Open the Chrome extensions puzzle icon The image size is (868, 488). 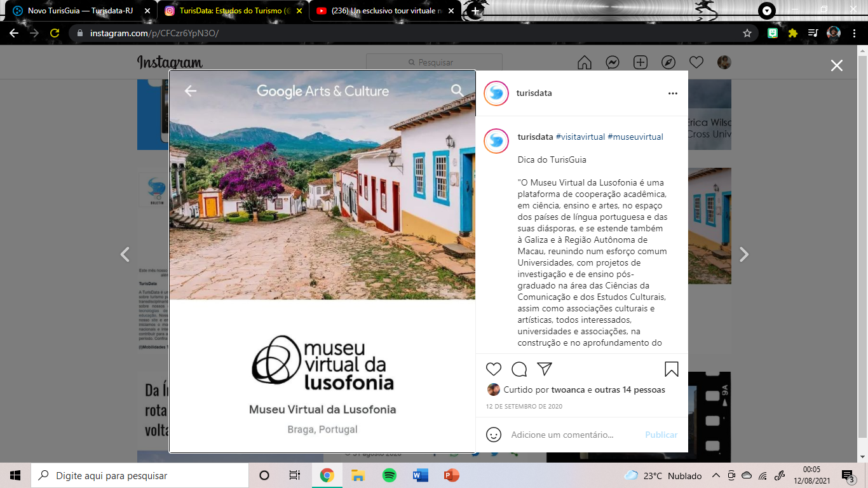(x=792, y=33)
